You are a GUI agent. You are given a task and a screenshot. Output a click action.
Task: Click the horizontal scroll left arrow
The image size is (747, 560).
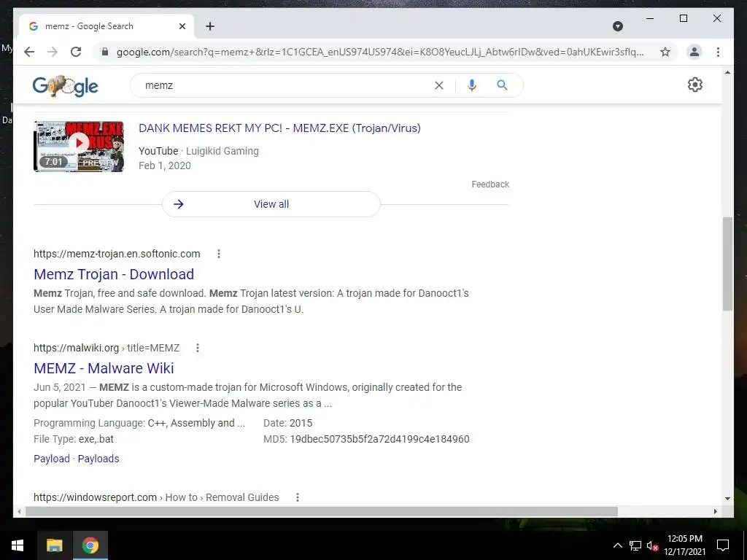19,511
